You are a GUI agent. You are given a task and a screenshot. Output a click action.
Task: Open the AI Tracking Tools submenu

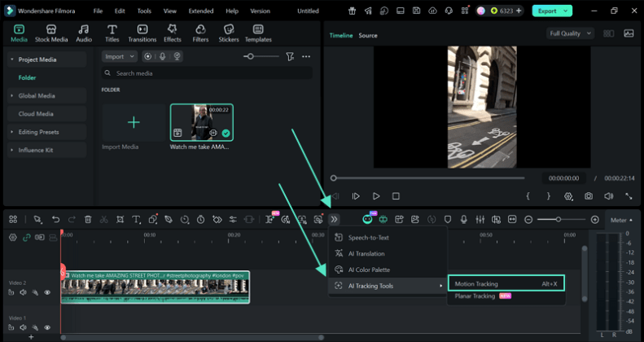point(388,286)
